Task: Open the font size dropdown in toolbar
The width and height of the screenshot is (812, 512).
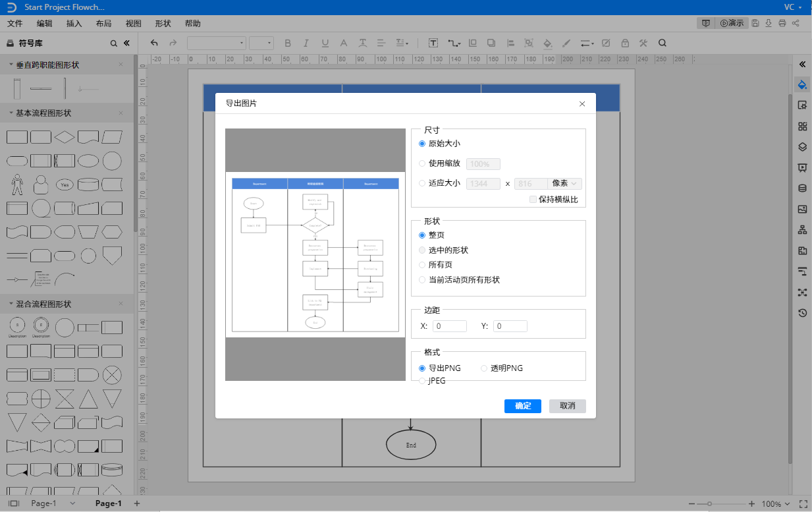Action: pyautogui.click(x=261, y=43)
